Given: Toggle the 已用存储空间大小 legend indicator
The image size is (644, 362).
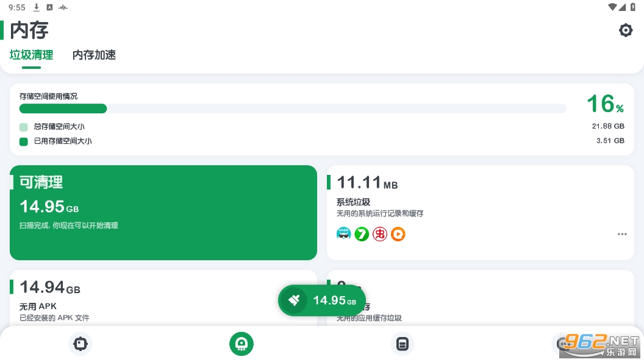Looking at the screenshot, I should click(23, 141).
